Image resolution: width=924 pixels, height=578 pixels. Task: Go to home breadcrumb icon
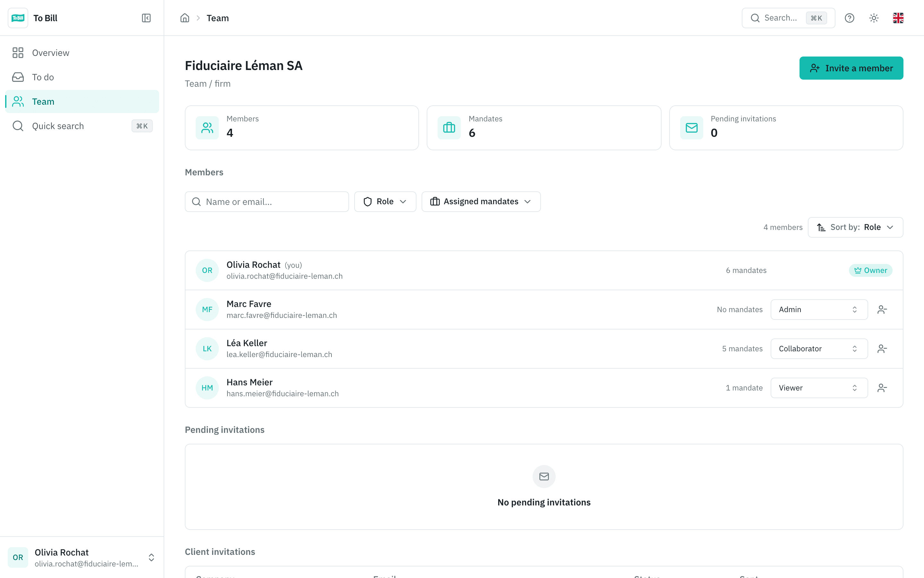[x=185, y=18]
